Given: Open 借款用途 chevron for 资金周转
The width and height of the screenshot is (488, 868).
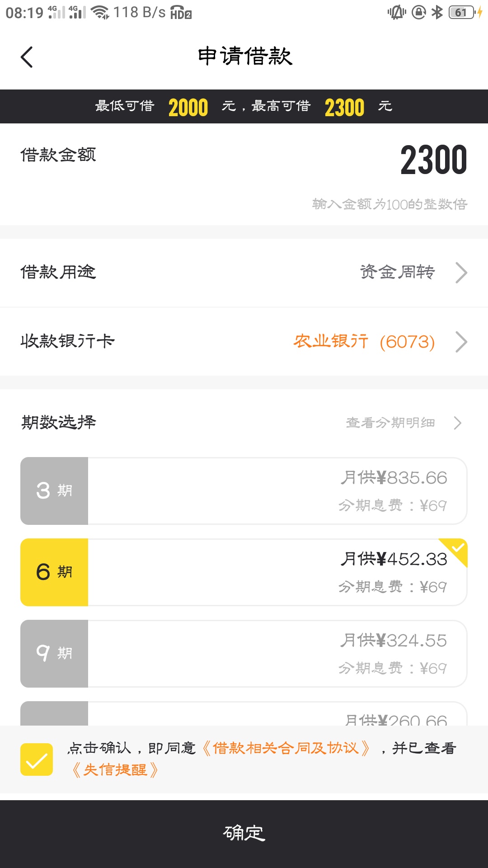Looking at the screenshot, I should pos(461,273).
